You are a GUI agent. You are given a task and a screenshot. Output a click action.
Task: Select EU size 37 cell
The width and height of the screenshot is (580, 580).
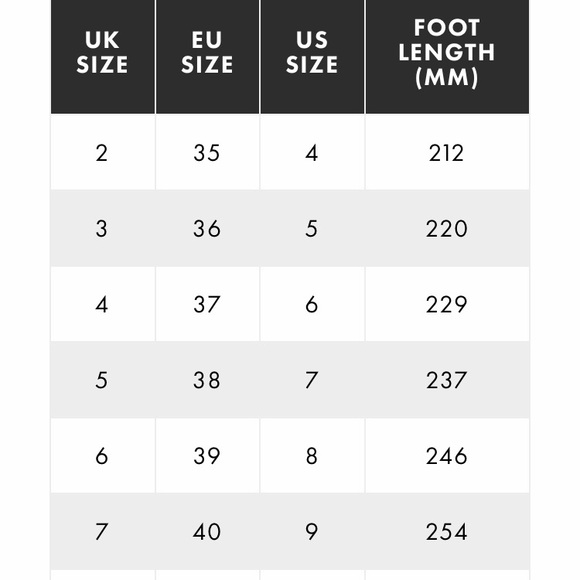click(x=208, y=304)
